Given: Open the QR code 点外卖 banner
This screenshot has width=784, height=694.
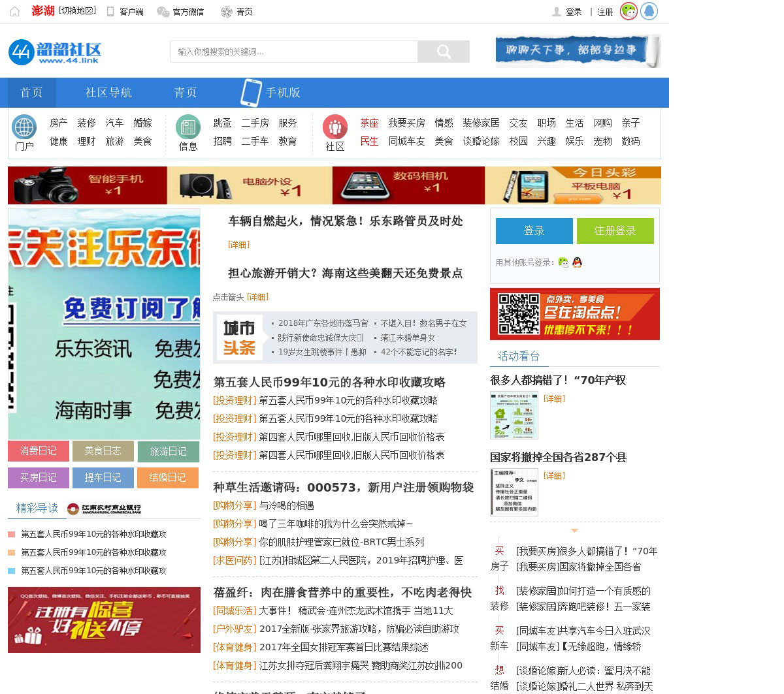Looking at the screenshot, I should pyautogui.click(x=575, y=314).
